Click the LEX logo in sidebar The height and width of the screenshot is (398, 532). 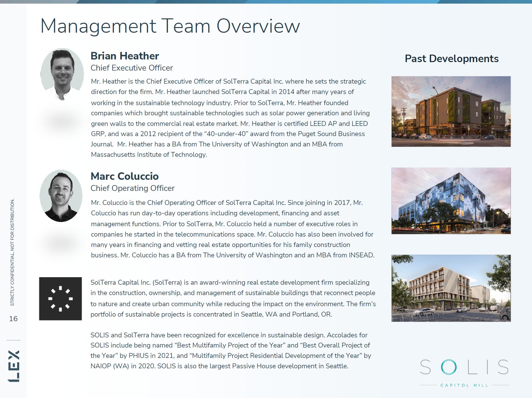[14, 366]
